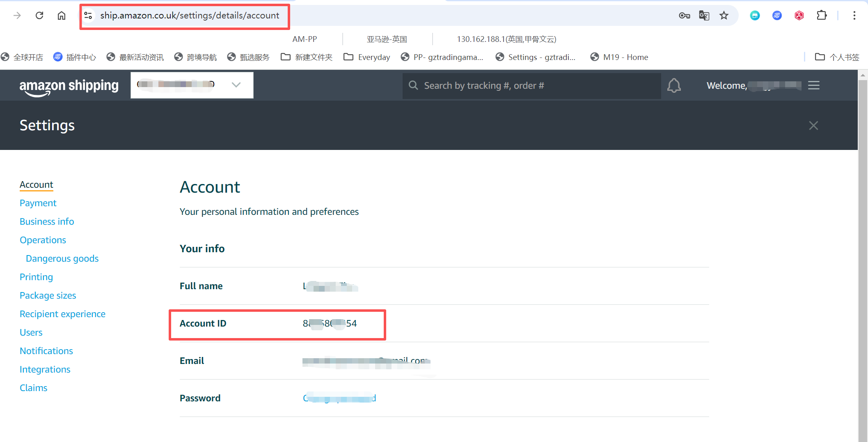868x442 pixels.
Task: Bookmark this page with the star icon
Action: point(724,16)
